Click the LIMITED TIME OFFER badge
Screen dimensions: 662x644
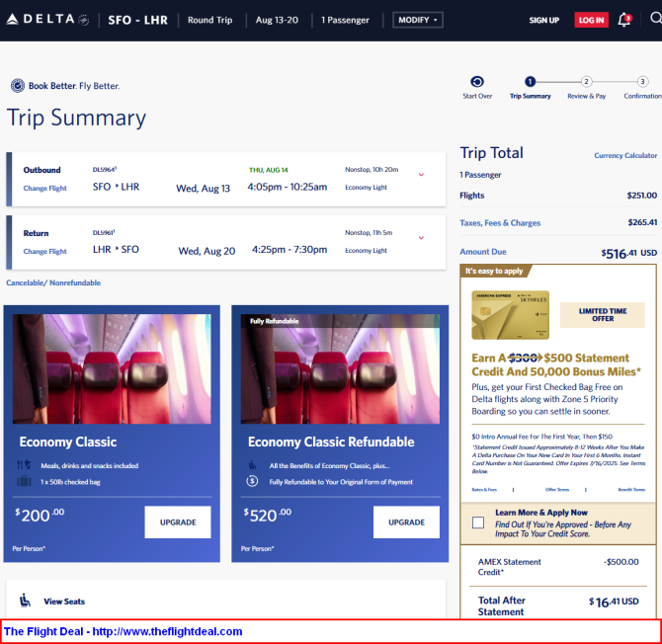(603, 315)
